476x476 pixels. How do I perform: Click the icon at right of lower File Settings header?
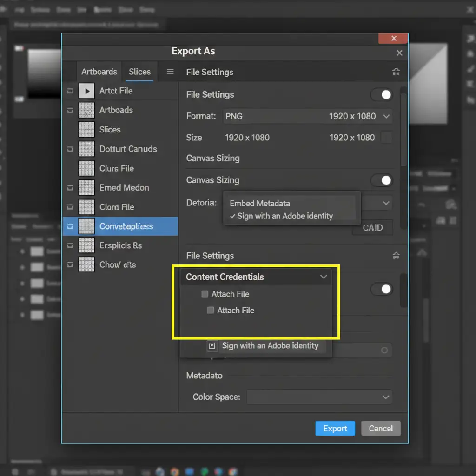coord(396,255)
